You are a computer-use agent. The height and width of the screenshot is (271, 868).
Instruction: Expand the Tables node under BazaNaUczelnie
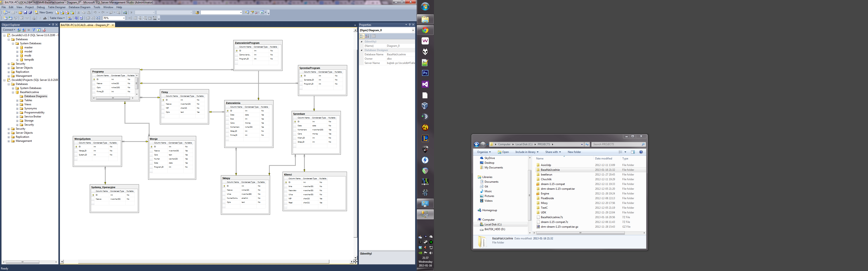click(17, 100)
